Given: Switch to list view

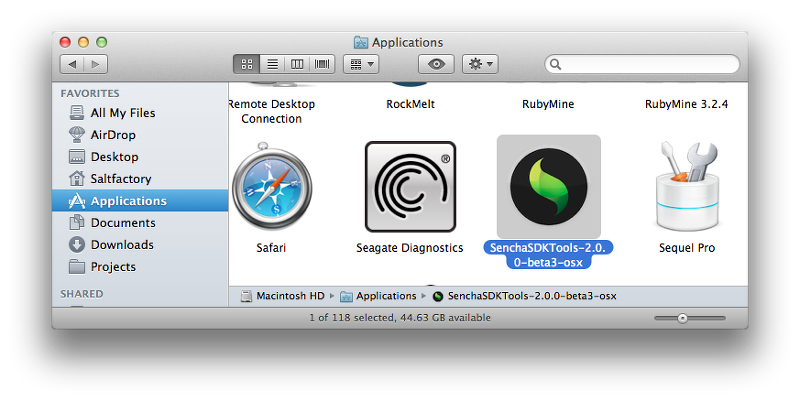Looking at the screenshot, I should (272, 64).
